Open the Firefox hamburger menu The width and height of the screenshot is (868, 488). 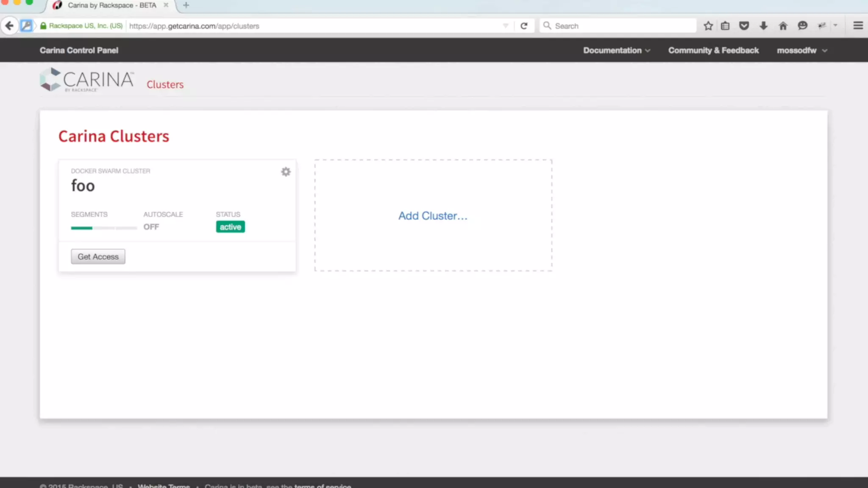tap(858, 26)
